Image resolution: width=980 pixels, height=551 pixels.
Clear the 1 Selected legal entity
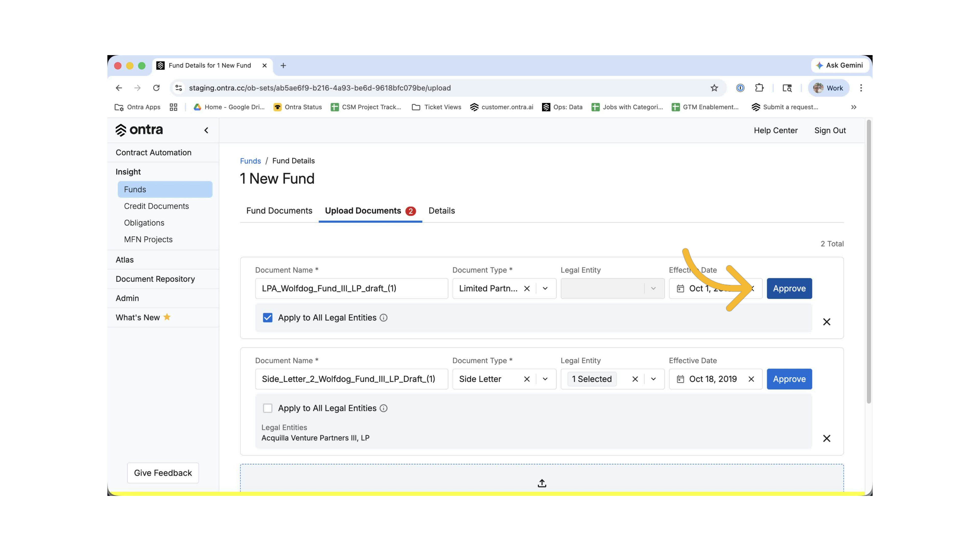635,379
